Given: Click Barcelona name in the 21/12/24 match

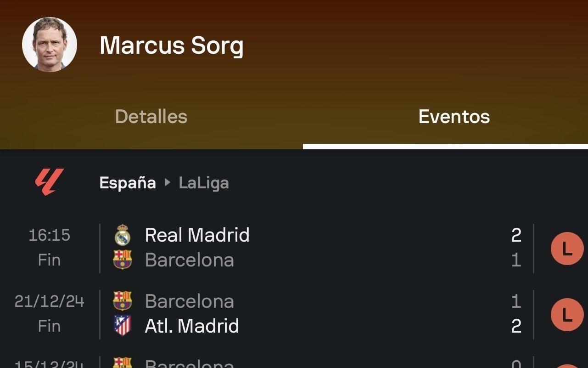Looking at the screenshot, I should coord(189,301).
